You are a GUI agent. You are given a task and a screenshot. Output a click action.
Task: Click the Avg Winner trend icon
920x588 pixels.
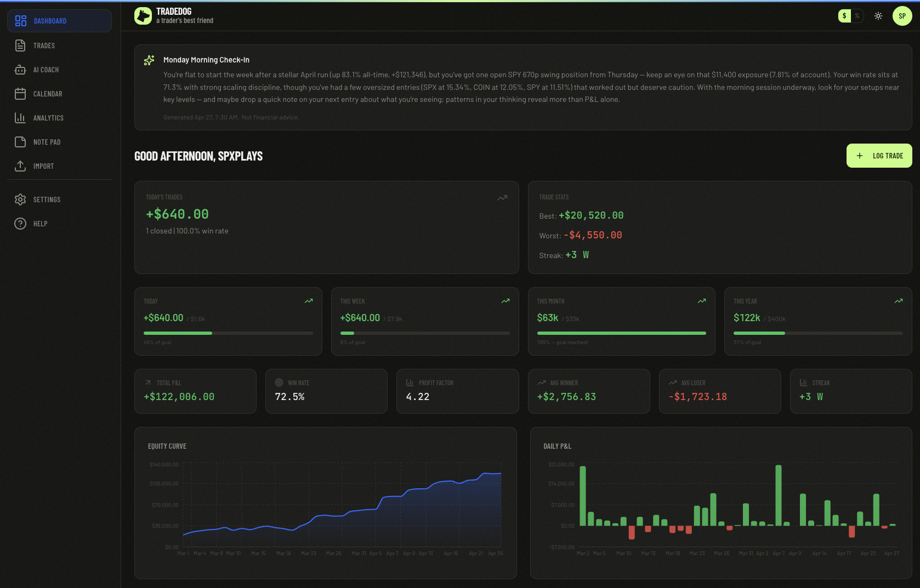[542, 383]
